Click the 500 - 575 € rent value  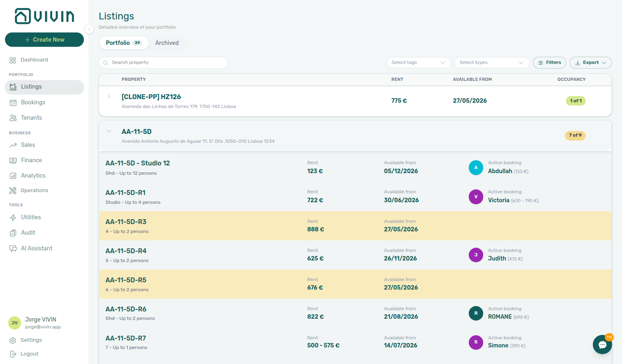click(x=323, y=346)
